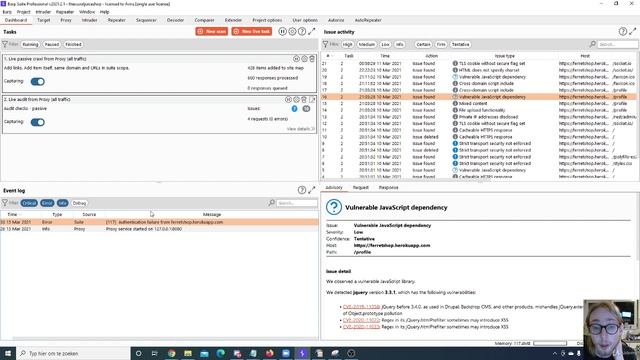
Task: Switch to the Intruder tab
Action: [x=89, y=20]
